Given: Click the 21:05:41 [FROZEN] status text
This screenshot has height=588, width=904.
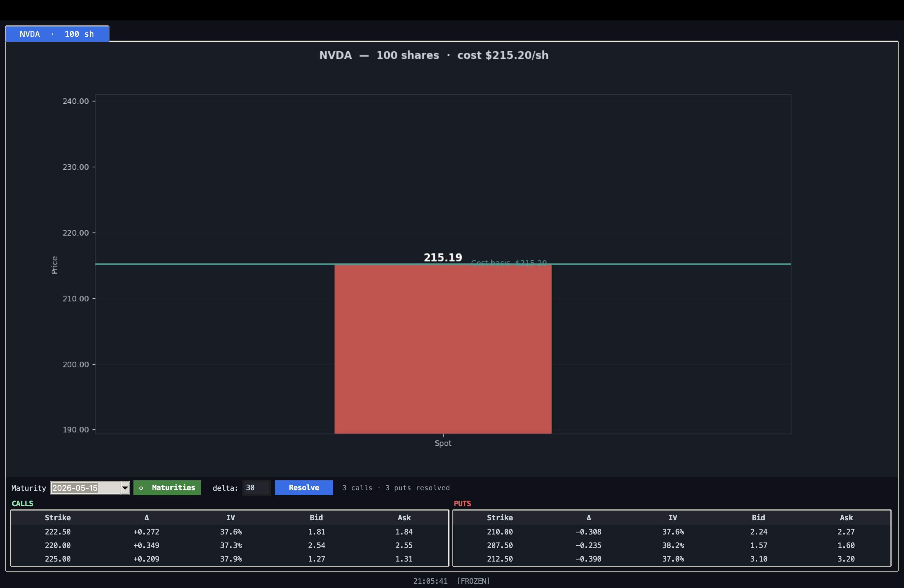Looking at the screenshot, I should click(x=452, y=581).
